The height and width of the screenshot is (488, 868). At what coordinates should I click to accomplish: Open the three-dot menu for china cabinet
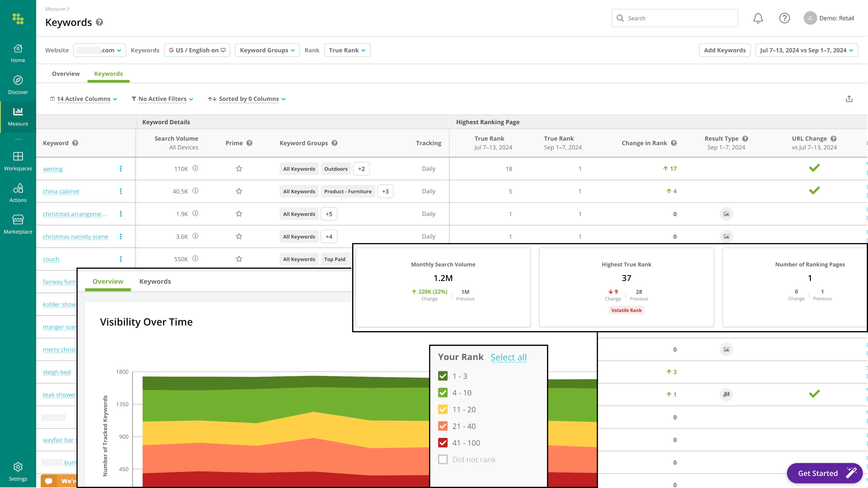121,191
